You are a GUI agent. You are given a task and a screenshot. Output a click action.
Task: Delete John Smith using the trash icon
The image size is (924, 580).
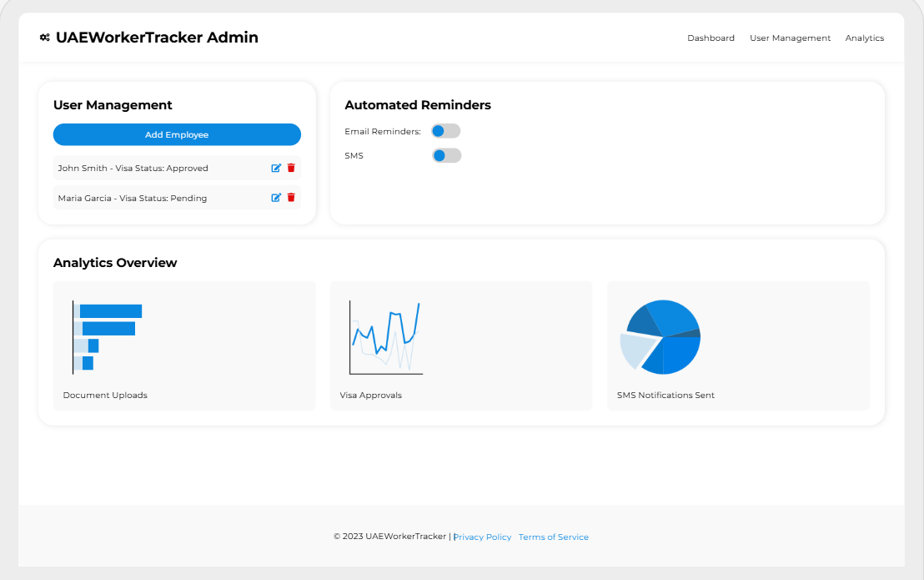[x=291, y=168]
